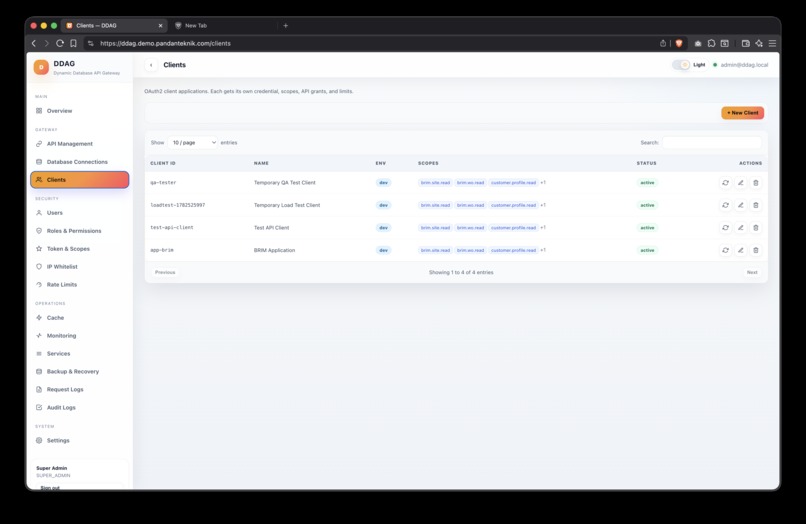Open the Overview page
Screen dimensions: 806x524
[x=79, y=111]
